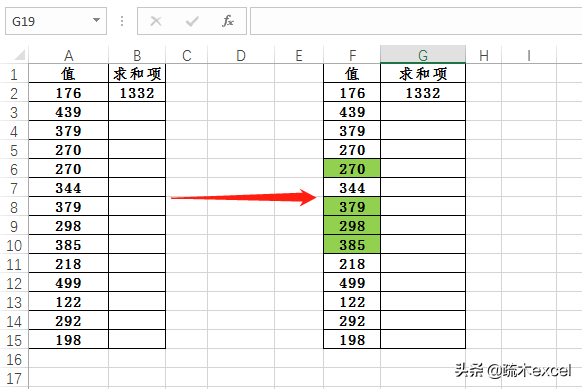
Task: Click cell A15 with value 198
Action: pos(68,340)
